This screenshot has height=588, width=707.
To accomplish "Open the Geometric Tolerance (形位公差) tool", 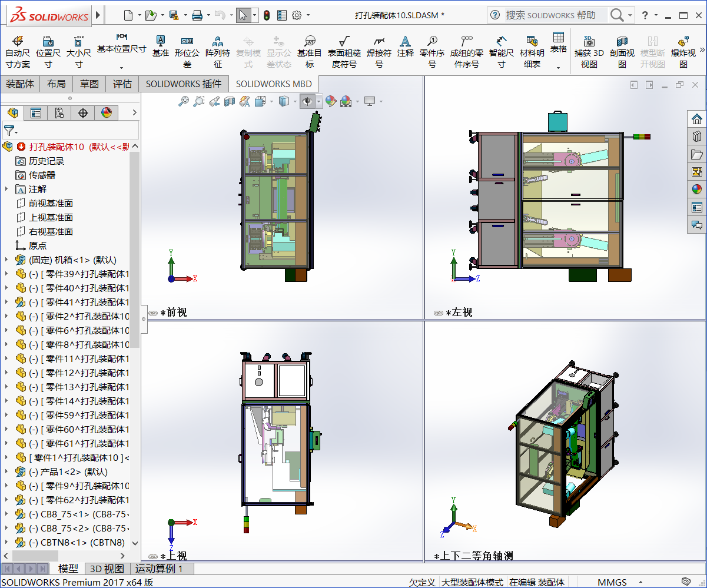I will click(x=187, y=51).
